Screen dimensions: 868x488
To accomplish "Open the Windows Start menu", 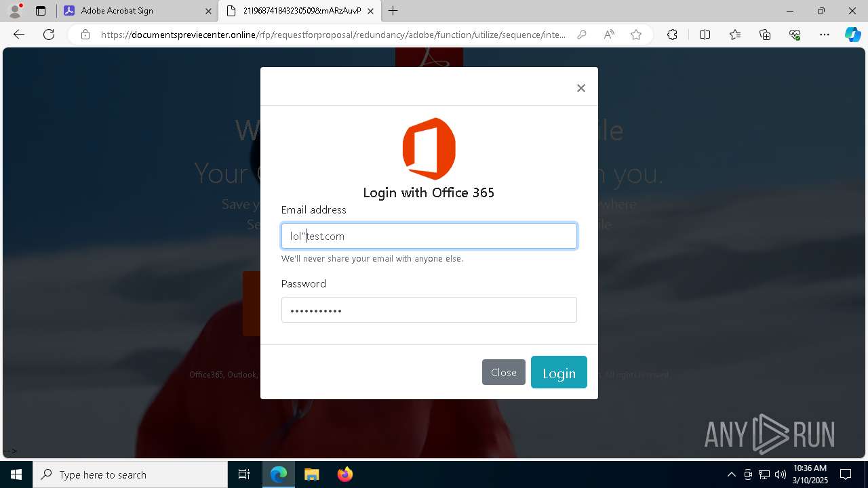I will click(x=16, y=474).
